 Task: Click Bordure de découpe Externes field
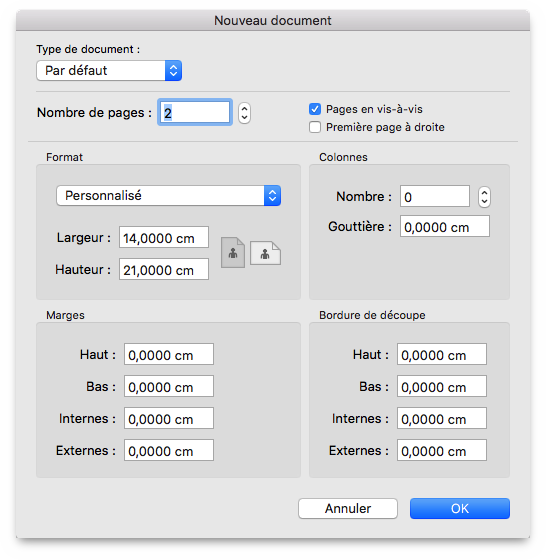[x=442, y=450]
